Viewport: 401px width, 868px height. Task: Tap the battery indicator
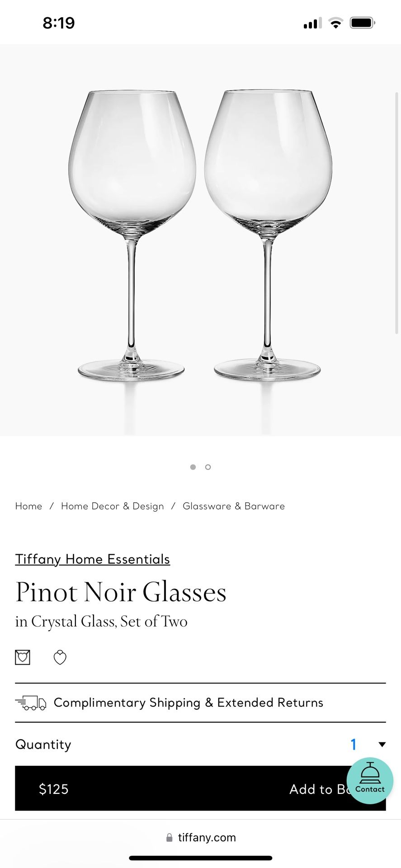362,22
